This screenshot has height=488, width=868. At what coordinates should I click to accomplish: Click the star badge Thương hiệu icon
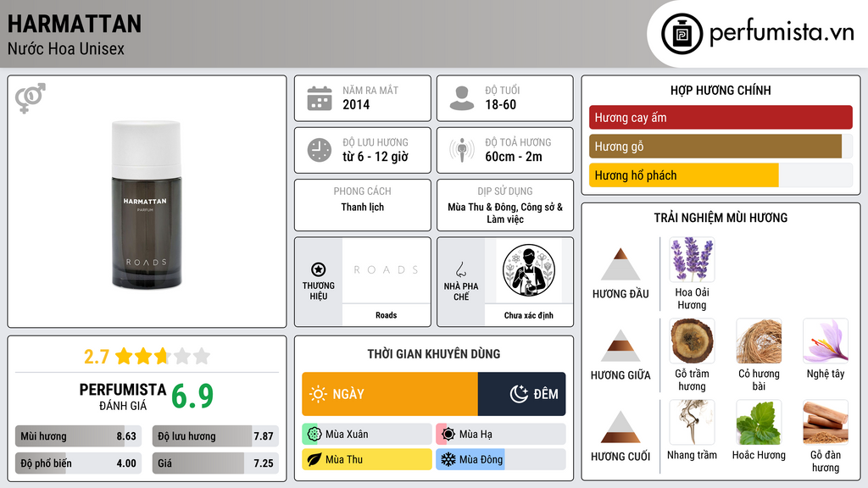(319, 269)
